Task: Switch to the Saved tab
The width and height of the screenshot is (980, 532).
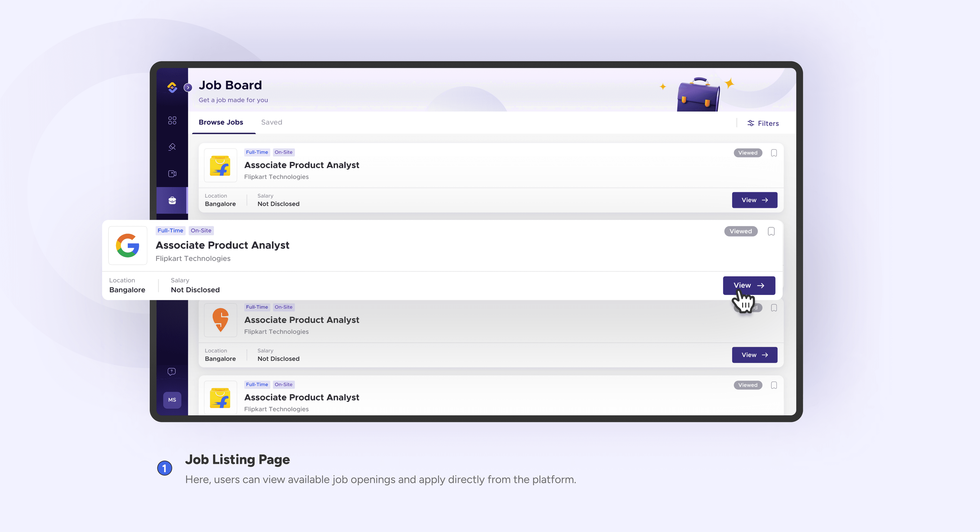Action: (x=271, y=122)
